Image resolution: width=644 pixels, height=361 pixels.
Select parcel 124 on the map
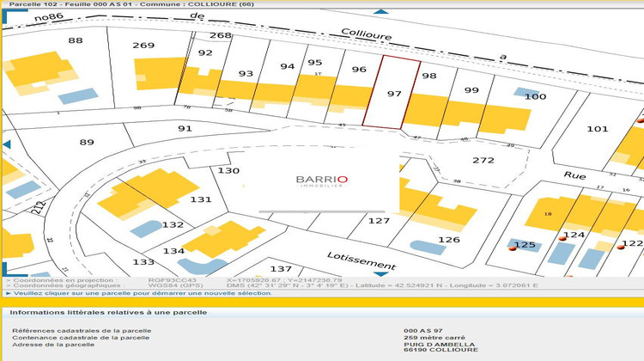574,235
